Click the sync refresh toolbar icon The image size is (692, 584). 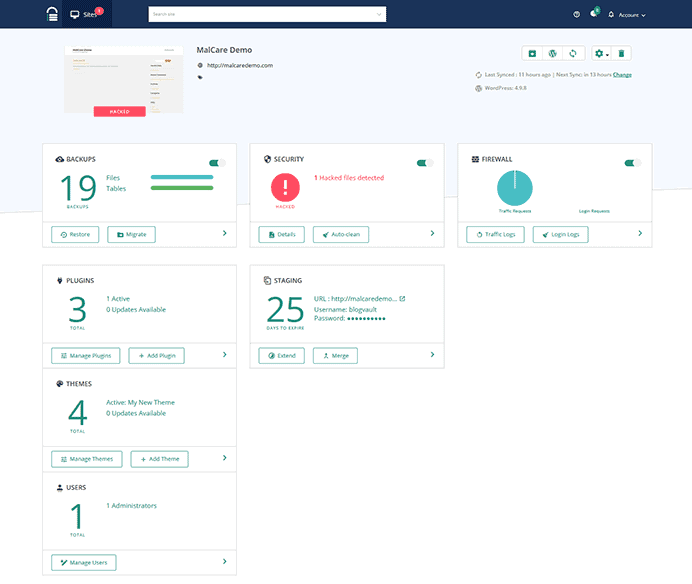pyautogui.click(x=573, y=53)
